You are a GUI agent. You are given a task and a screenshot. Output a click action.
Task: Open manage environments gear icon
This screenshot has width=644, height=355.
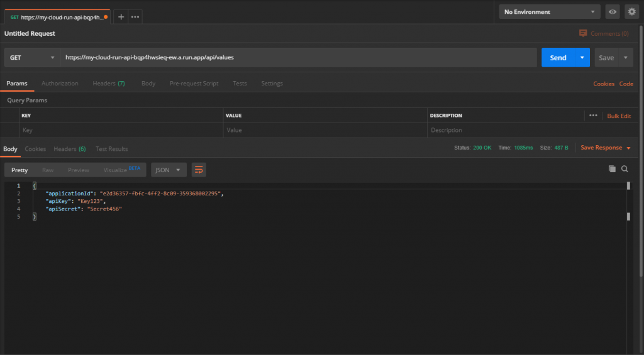coord(631,12)
